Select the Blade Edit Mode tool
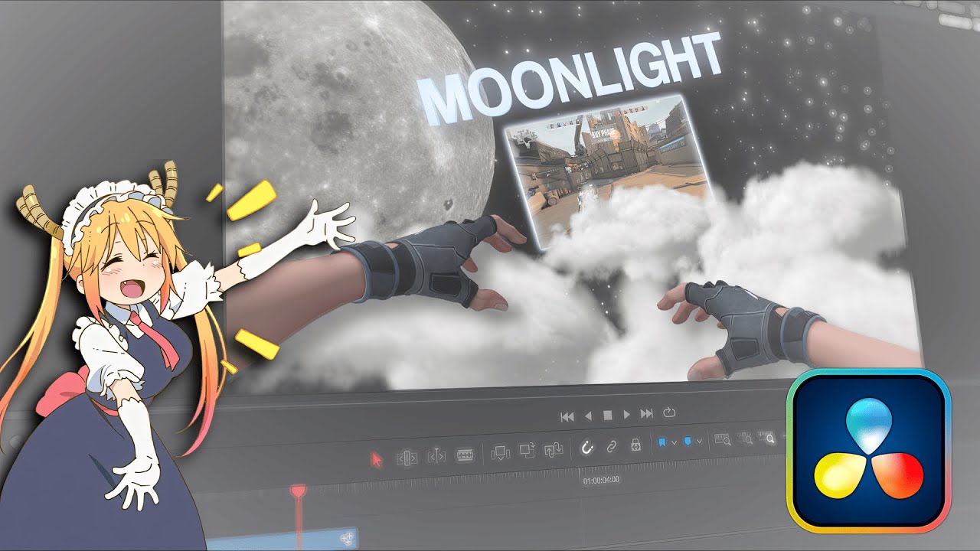This screenshot has height=551, width=980. point(465,455)
